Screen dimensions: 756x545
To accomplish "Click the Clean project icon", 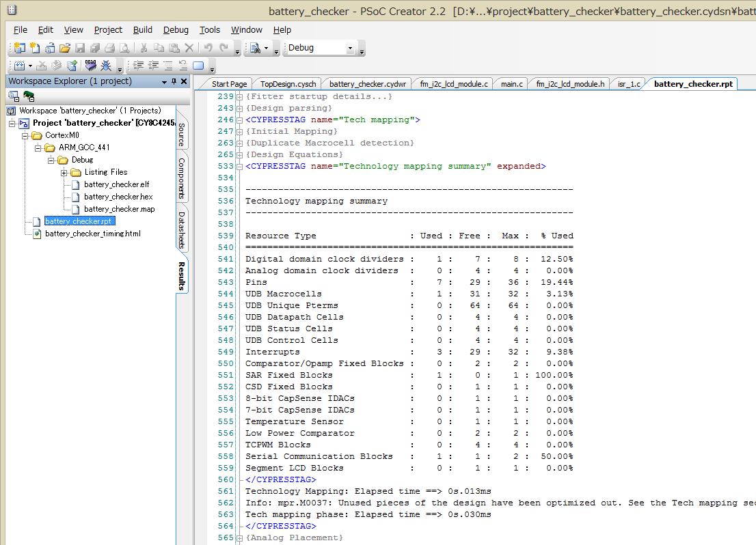I will coord(42,66).
